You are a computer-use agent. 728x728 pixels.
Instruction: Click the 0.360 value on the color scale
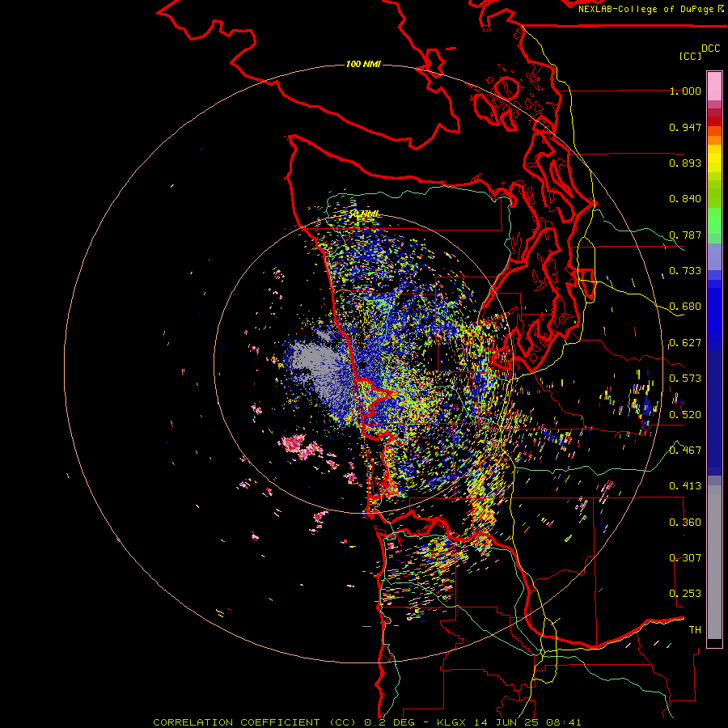click(x=685, y=523)
